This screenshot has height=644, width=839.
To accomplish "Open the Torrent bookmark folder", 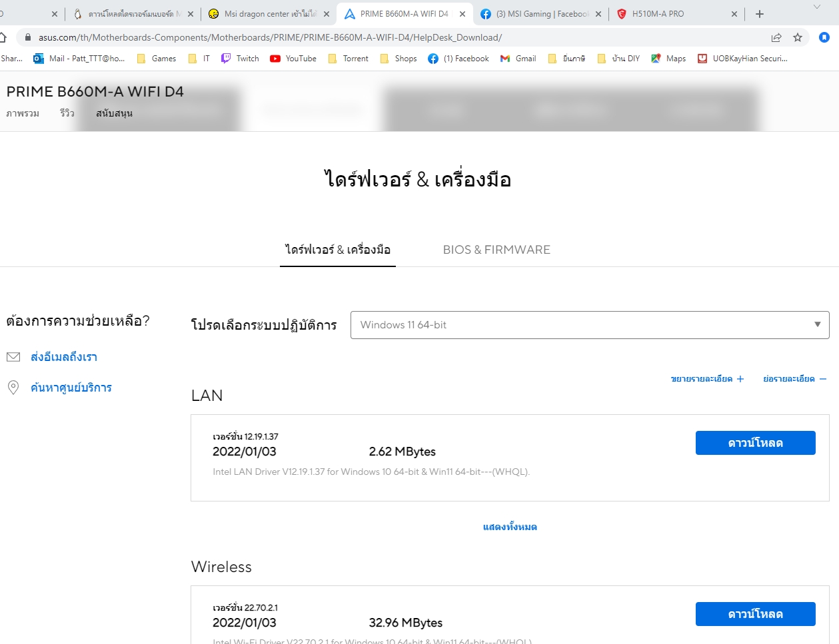I will [x=348, y=59].
